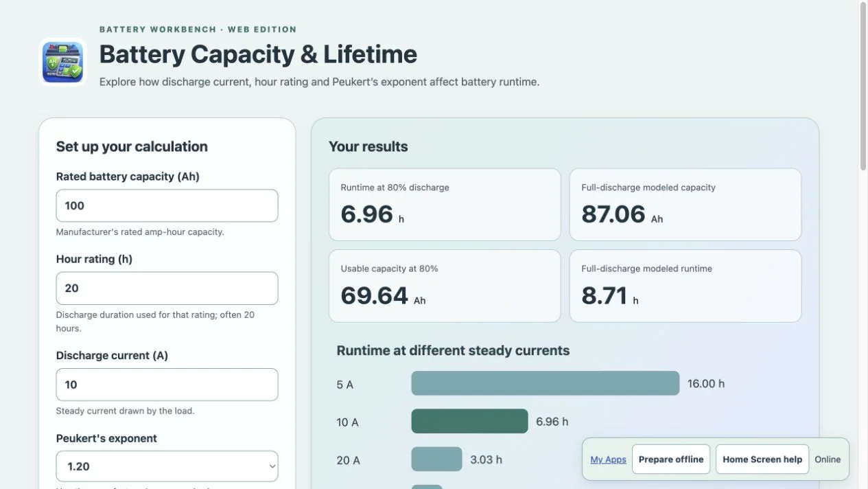Click the Rated battery capacity input field
The image size is (868, 489).
(x=167, y=205)
